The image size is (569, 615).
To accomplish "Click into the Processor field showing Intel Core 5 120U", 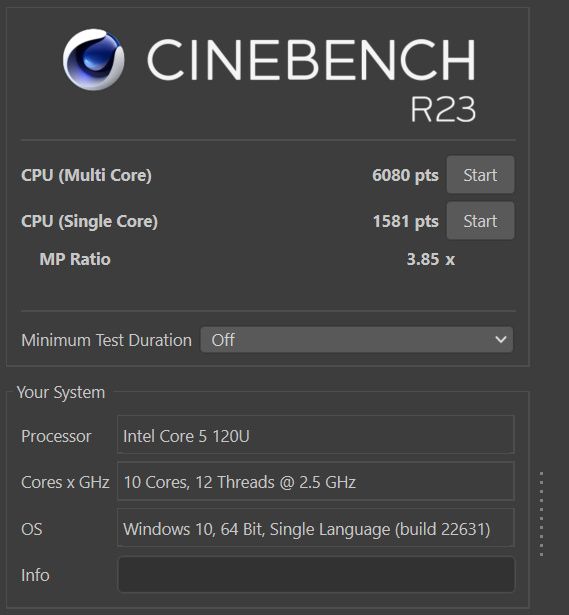I will (x=316, y=435).
